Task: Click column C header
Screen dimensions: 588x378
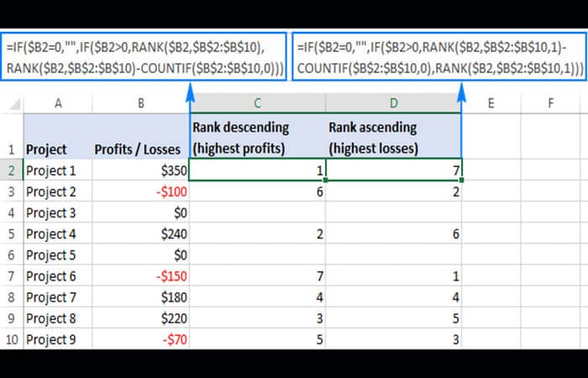Action: click(257, 103)
